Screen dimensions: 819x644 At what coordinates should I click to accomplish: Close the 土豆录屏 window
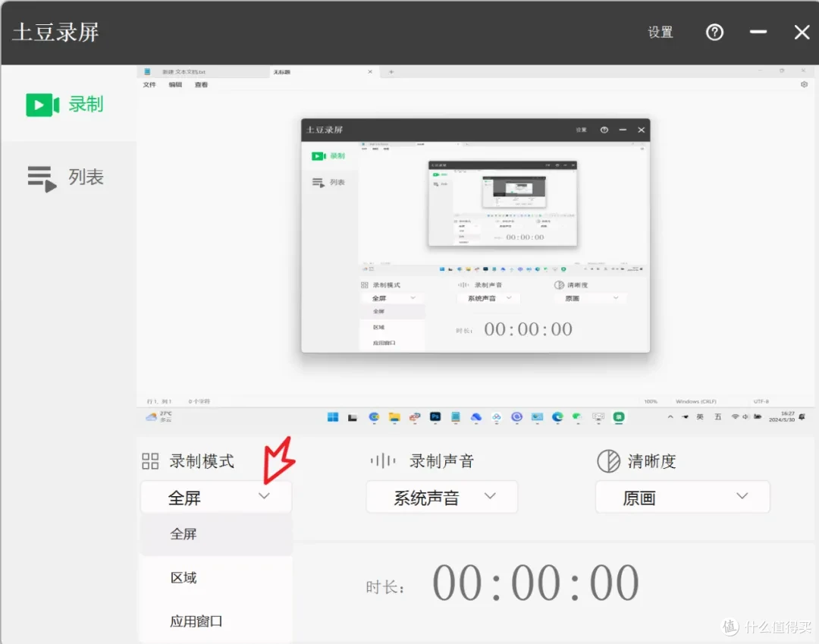802,33
